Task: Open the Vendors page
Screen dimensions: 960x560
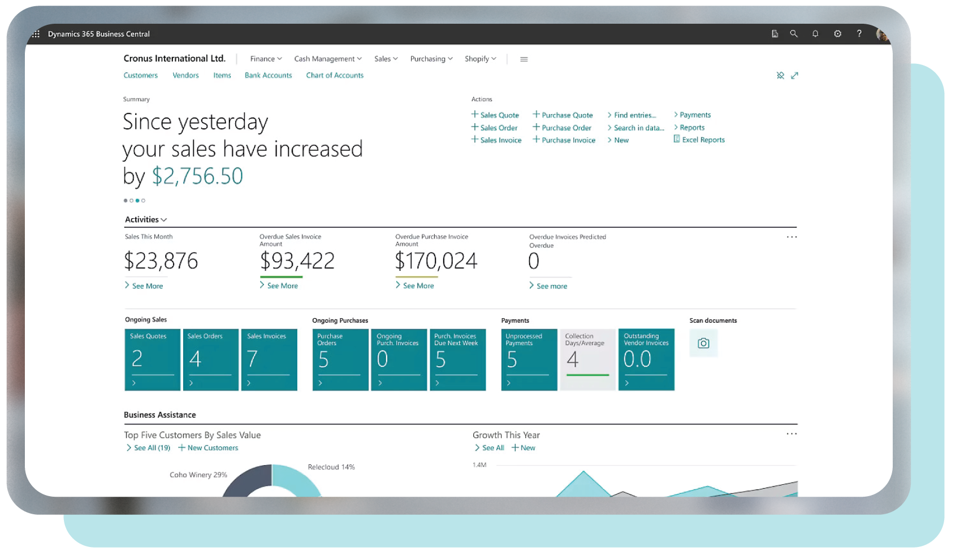Action: tap(185, 75)
